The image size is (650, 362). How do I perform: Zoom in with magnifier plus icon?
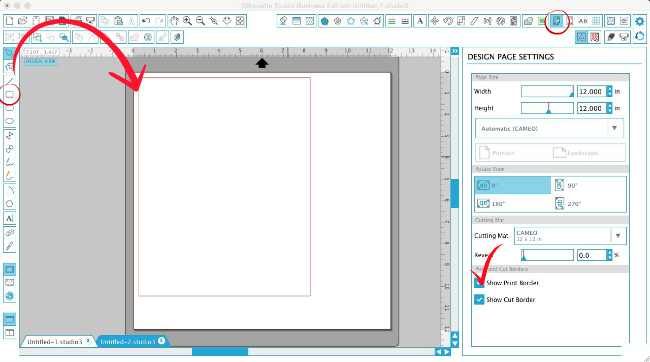tap(187, 21)
